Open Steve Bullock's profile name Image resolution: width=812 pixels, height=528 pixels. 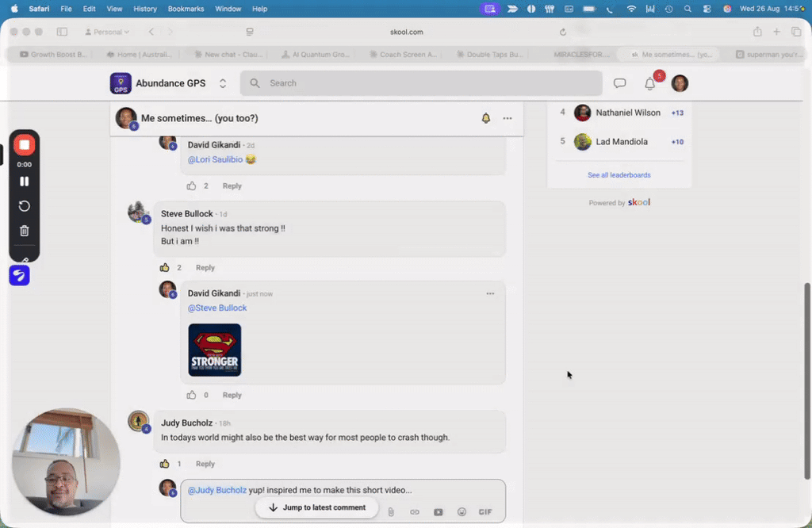(x=187, y=214)
